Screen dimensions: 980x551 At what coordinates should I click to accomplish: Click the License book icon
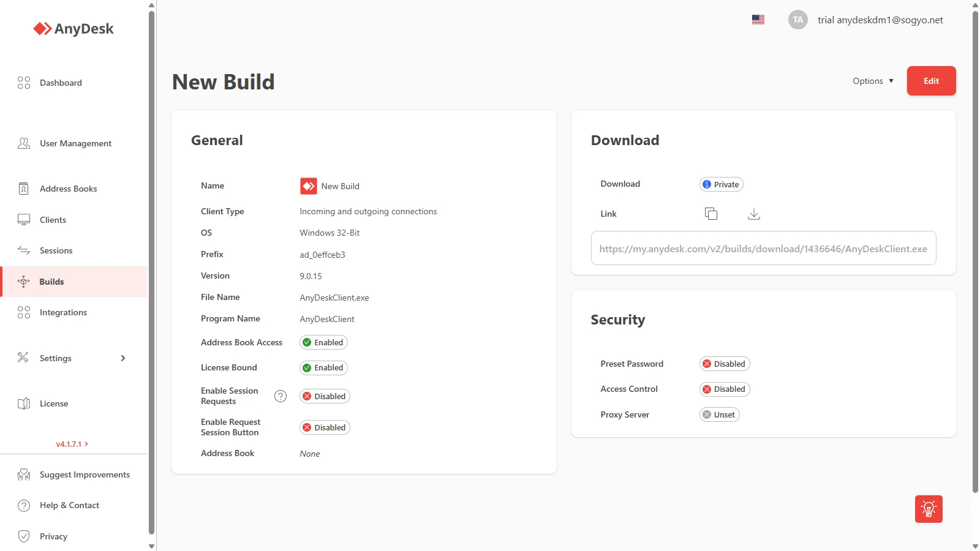24,403
